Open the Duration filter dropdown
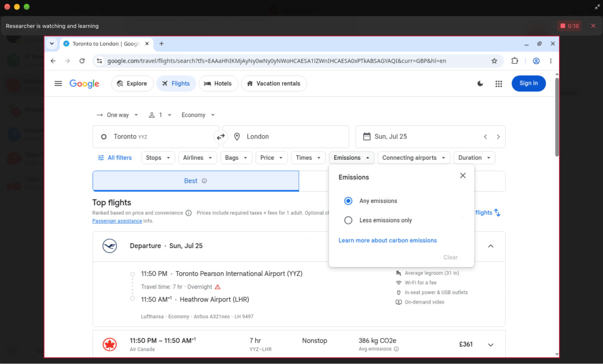This screenshot has width=603, height=364. tap(474, 158)
